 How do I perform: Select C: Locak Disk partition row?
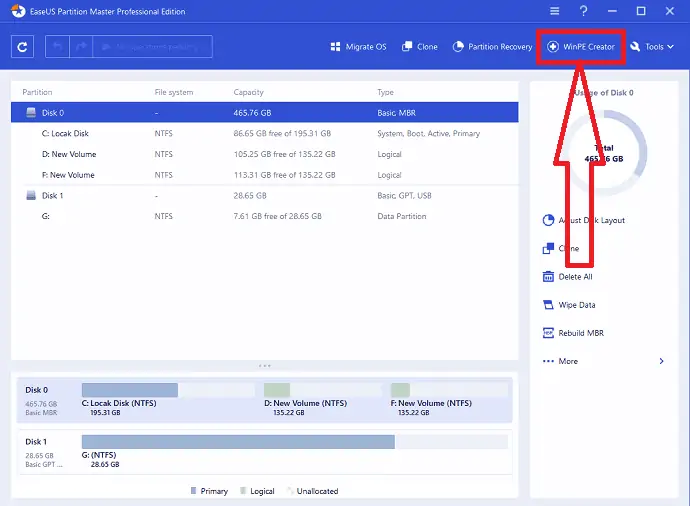pos(264,133)
